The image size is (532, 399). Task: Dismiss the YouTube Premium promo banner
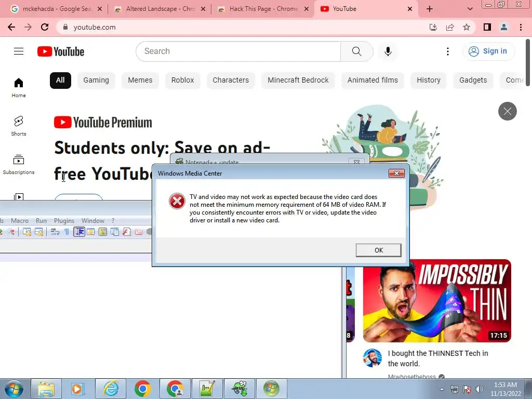click(507, 111)
